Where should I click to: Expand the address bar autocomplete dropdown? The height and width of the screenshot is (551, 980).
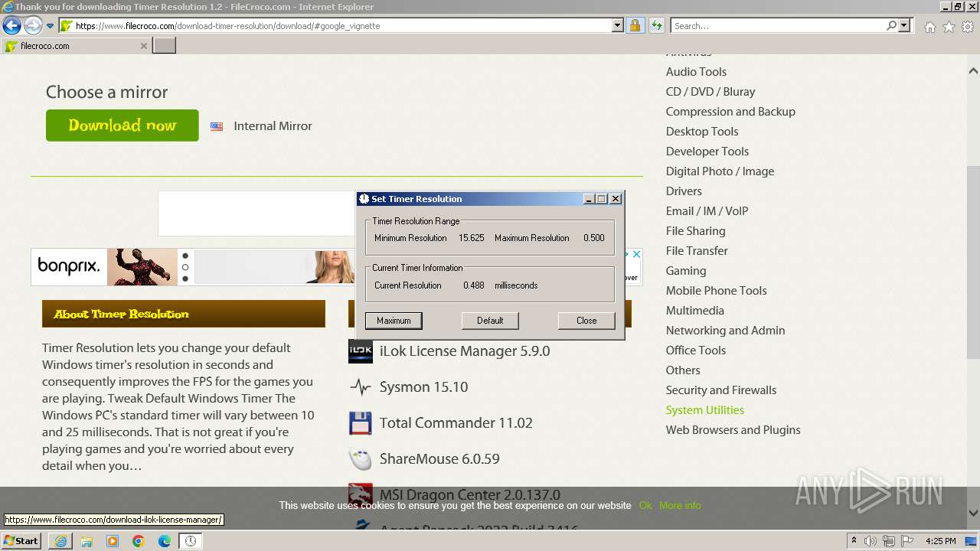618,26
